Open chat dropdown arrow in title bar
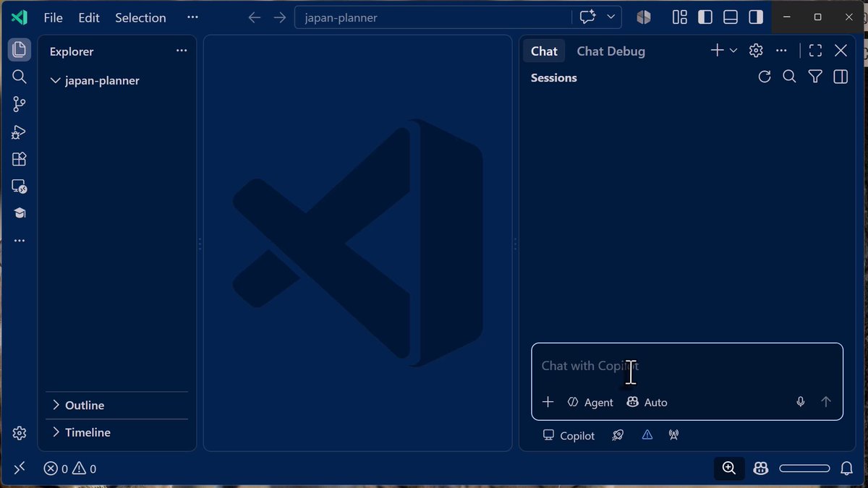This screenshot has height=488, width=868. 611,17
